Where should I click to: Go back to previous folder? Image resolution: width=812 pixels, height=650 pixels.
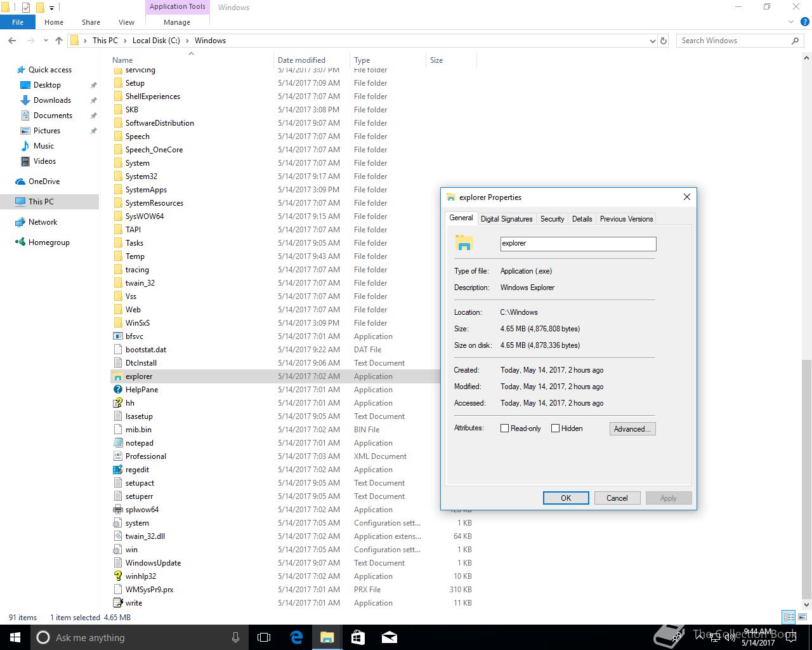pos(12,41)
